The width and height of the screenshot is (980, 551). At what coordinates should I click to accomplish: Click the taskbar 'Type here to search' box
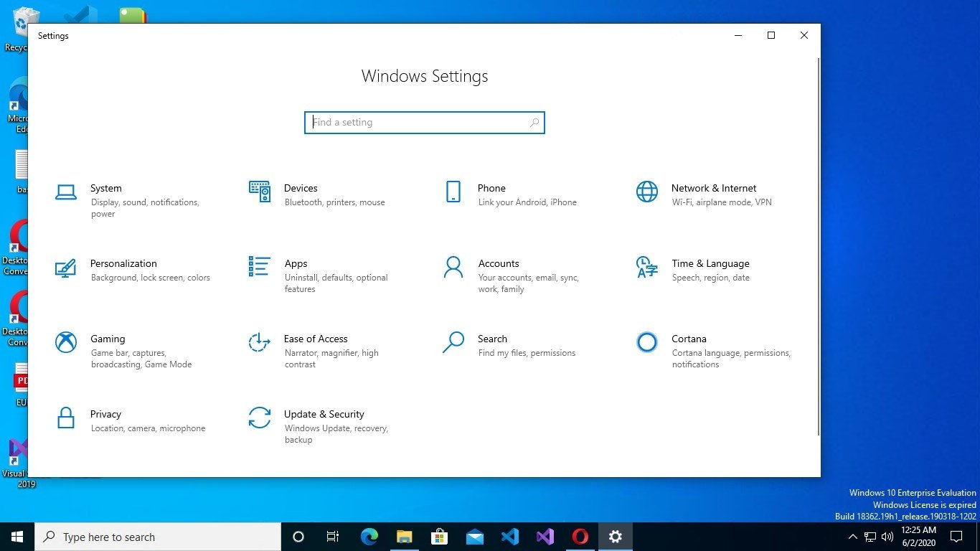click(158, 537)
